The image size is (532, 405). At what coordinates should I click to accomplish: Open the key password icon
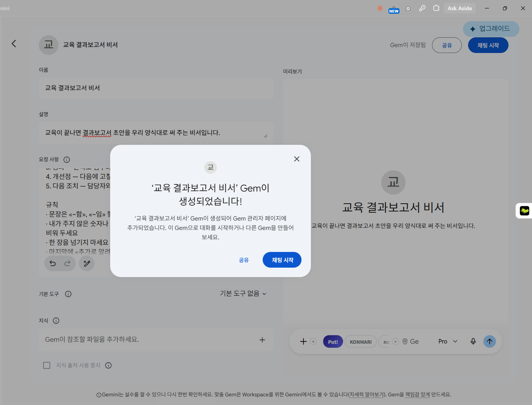point(422,8)
